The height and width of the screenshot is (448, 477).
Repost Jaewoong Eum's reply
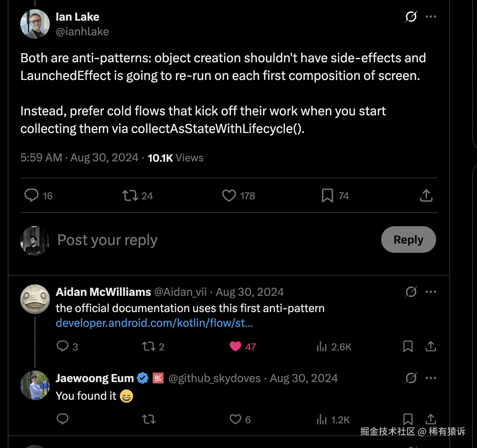coord(149,419)
